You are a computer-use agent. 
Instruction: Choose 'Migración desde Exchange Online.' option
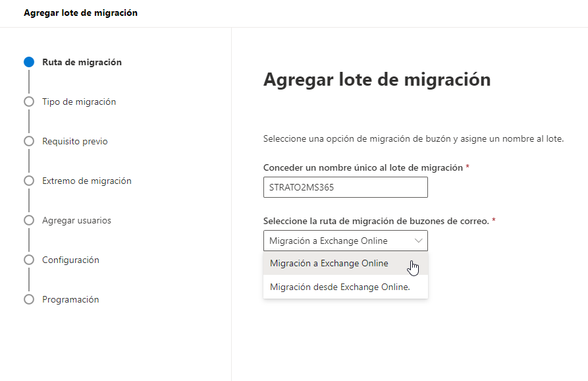[340, 287]
